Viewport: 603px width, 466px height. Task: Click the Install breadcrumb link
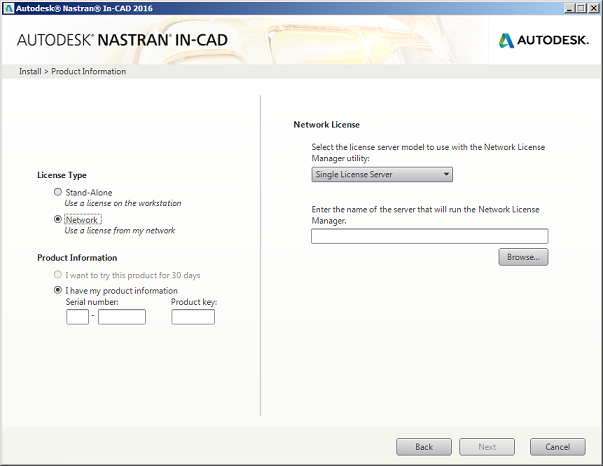click(30, 72)
